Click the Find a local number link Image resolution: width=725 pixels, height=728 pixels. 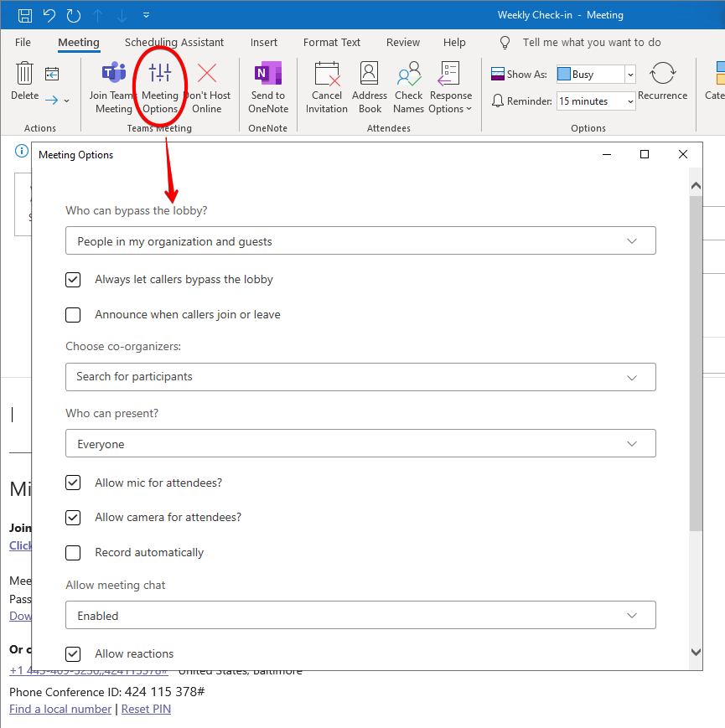click(60, 710)
